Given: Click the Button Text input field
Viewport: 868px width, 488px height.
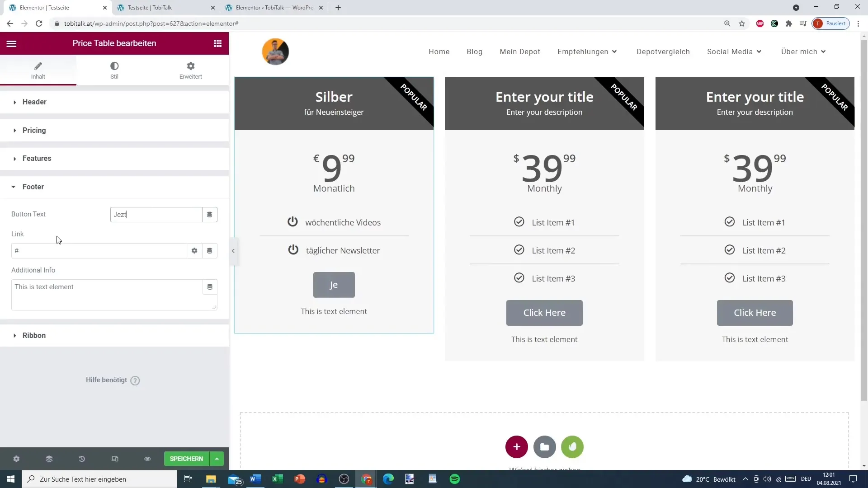Looking at the screenshot, I should click(156, 215).
